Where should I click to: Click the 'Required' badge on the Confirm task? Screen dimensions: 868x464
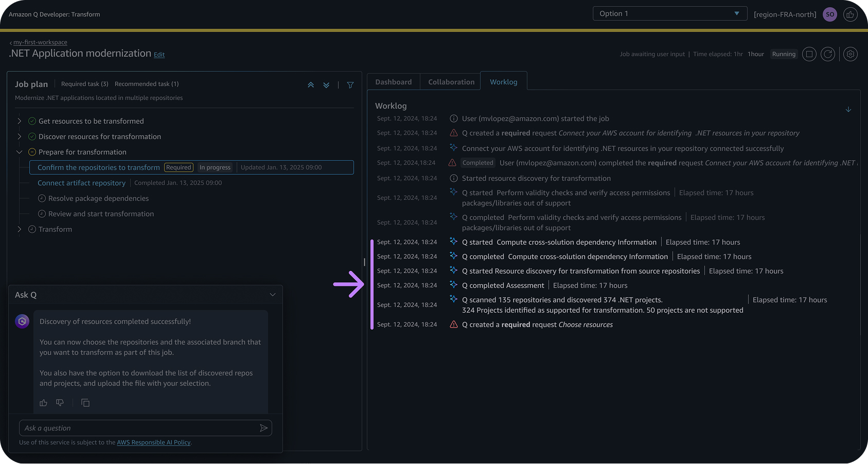pyautogui.click(x=179, y=167)
